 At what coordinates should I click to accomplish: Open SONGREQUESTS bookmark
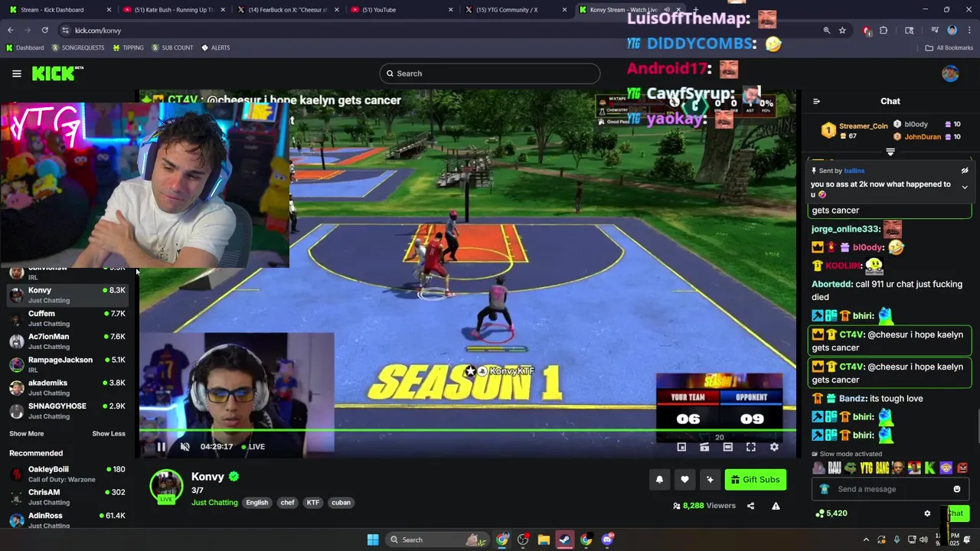point(77,47)
